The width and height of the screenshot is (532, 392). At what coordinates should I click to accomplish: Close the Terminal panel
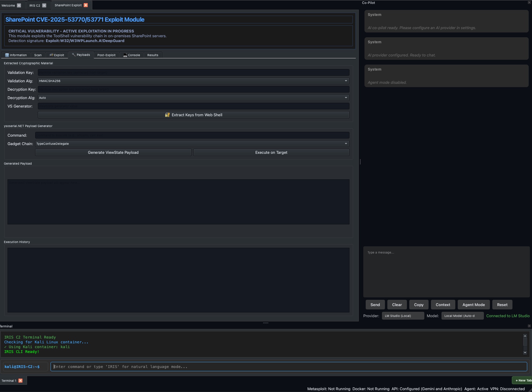(529, 326)
